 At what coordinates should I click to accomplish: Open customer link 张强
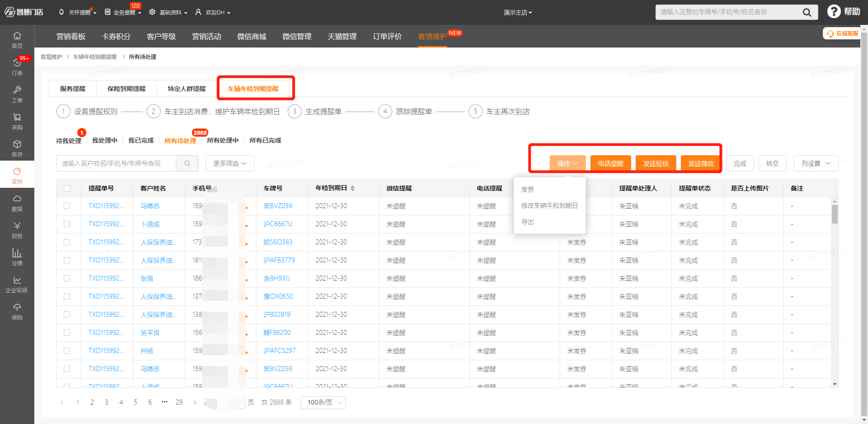click(x=147, y=278)
